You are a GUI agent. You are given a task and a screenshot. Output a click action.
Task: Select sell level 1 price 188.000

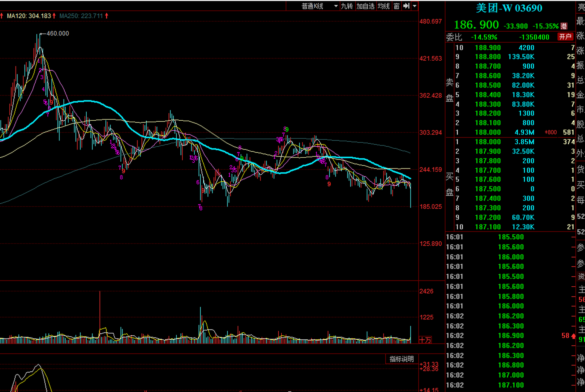[488, 132]
